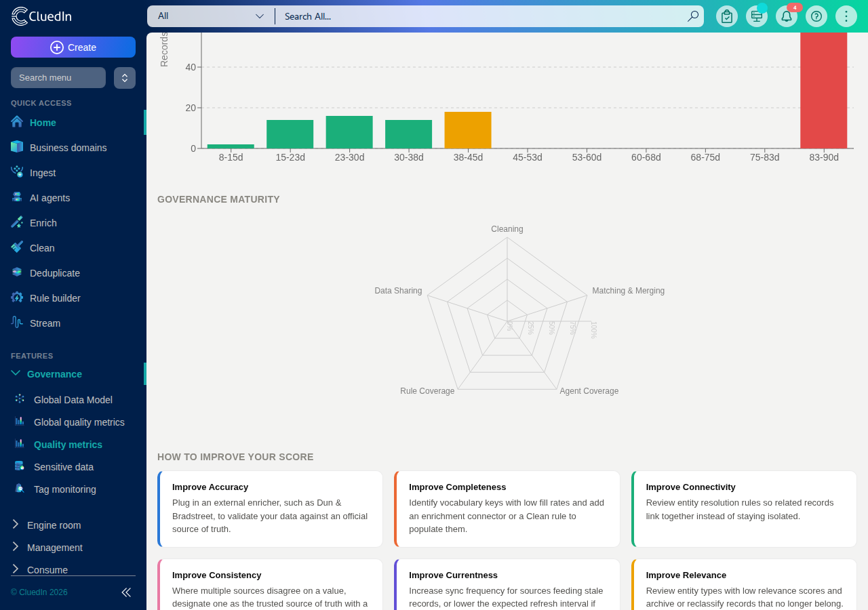Open the Improve Completeness card

pos(507,509)
